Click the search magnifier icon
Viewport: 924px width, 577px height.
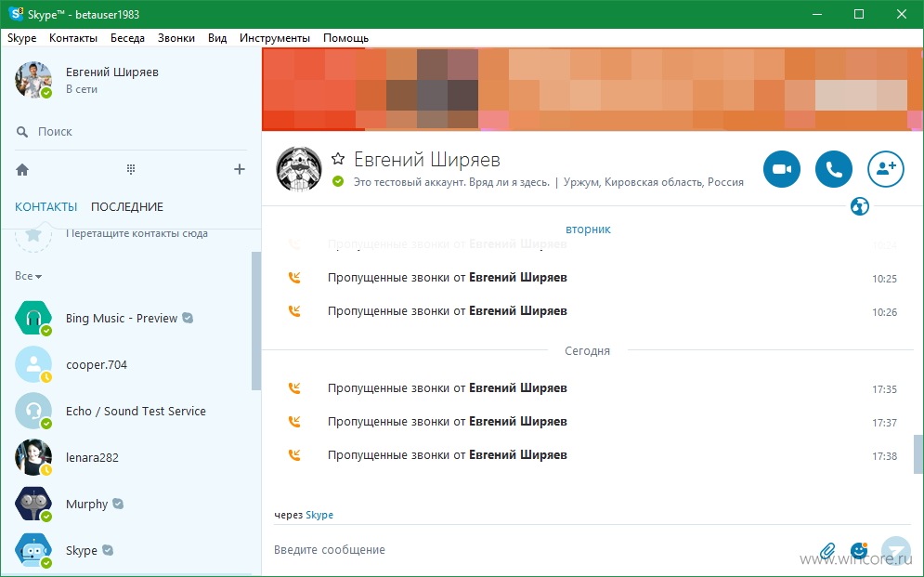22,131
